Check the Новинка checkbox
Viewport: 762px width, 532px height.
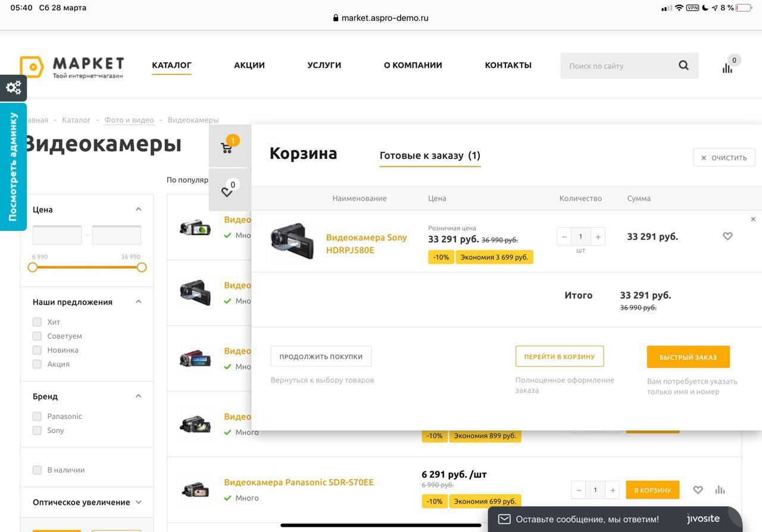tap(37, 350)
